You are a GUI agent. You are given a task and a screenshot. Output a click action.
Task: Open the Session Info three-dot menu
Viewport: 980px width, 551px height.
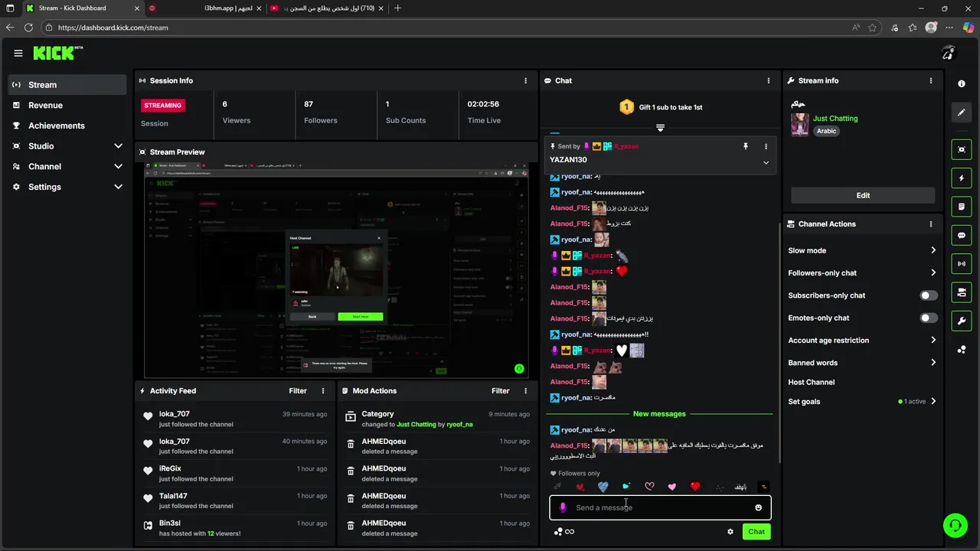pyautogui.click(x=525, y=80)
